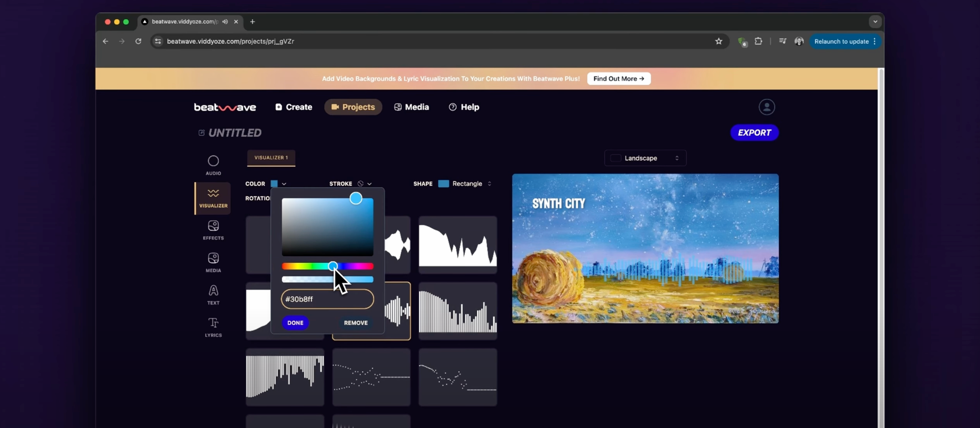Click the hue slider handle
This screenshot has height=428, width=980.
click(x=332, y=266)
